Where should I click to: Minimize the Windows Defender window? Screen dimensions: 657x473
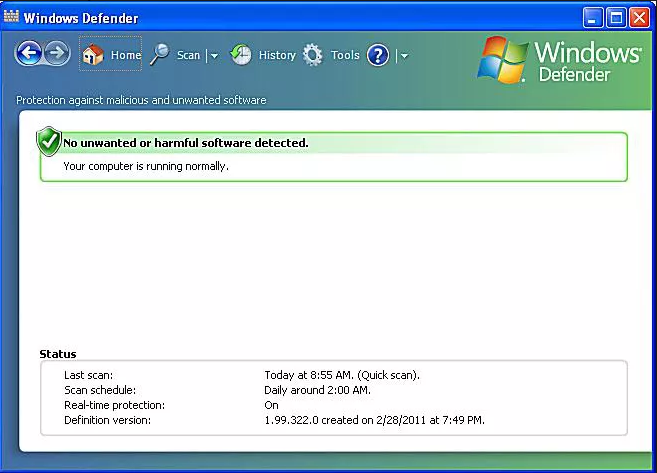point(592,18)
